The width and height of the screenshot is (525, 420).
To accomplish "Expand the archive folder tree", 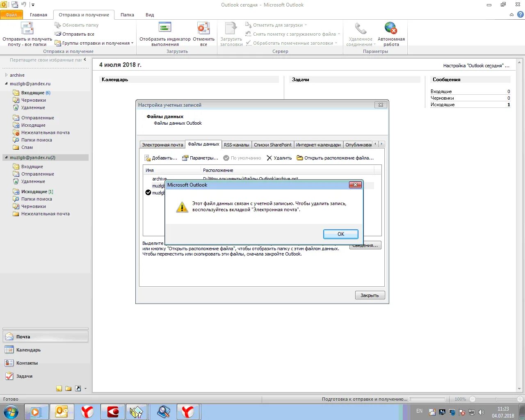I will point(6,75).
